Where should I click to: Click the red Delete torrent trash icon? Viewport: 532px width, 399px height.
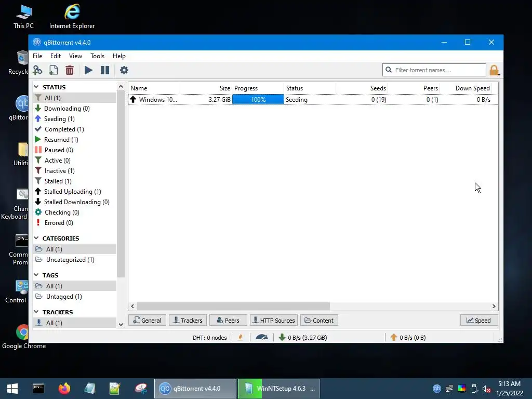(70, 70)
